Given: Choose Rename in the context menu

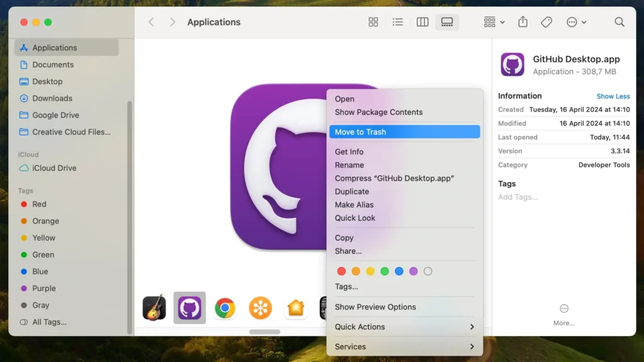Looking at the screenshot, I should point(404,165).
